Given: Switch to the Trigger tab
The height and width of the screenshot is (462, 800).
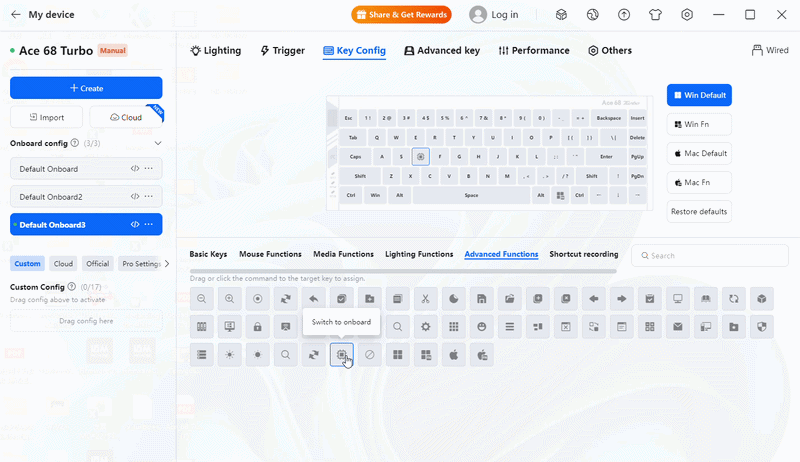Looking at the screenshot, I should pos(283,50).
